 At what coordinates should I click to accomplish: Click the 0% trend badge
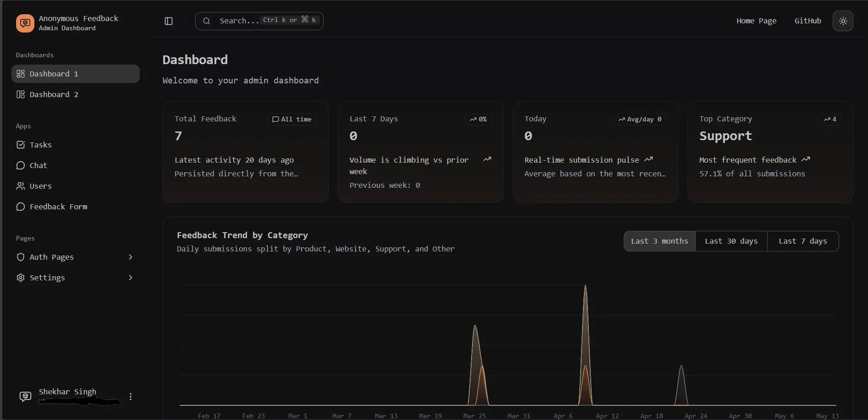(x=478, y=119)
